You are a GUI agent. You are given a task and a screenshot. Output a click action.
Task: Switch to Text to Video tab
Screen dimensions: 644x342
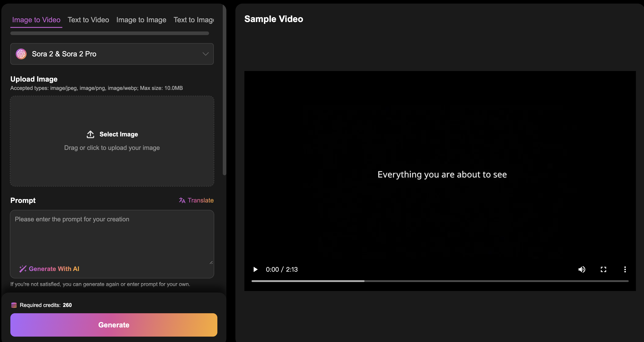pyautogui.click(x=88, y=20)
